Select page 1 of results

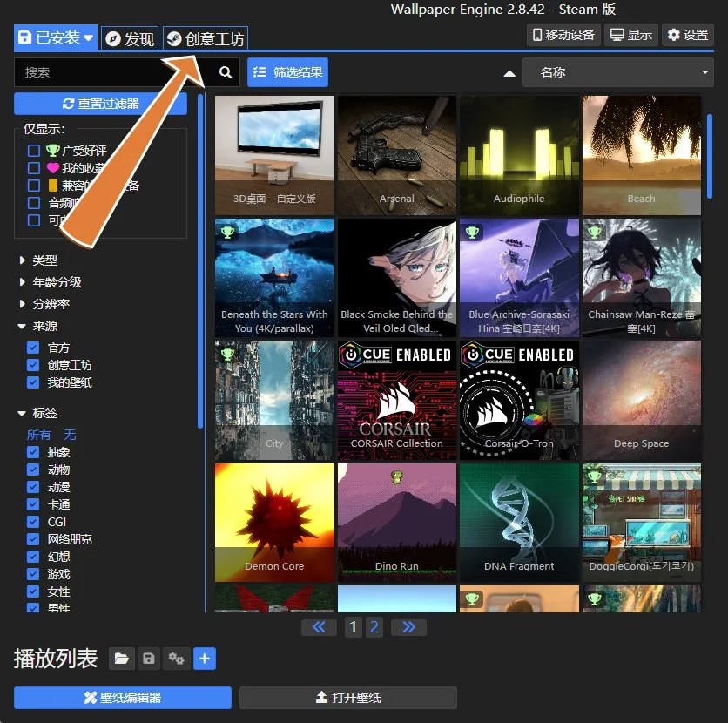(x=354, y=627)
